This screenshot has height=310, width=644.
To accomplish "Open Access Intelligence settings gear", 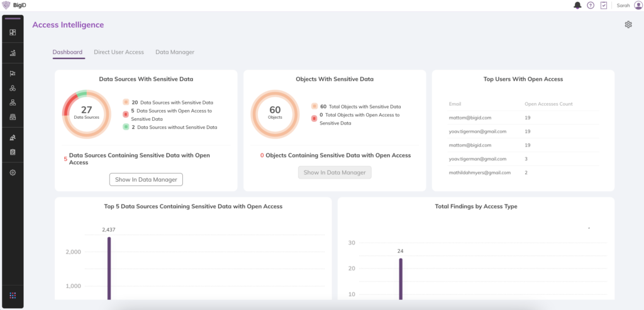I will (628, 25).
